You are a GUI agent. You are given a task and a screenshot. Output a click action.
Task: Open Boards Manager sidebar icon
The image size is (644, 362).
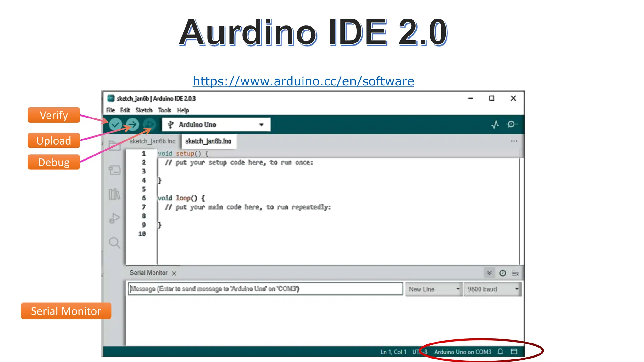tap(114, 170)
